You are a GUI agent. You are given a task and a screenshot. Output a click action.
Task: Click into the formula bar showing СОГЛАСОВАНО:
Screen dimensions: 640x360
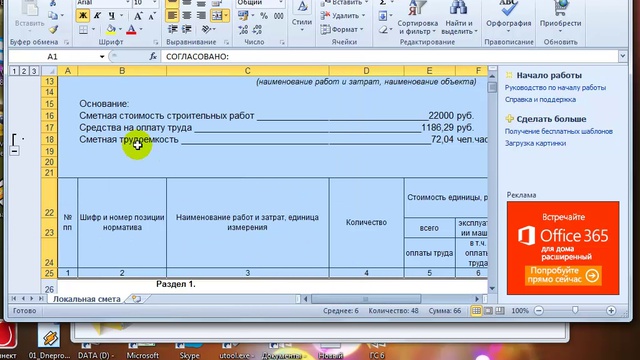(390, 56)
